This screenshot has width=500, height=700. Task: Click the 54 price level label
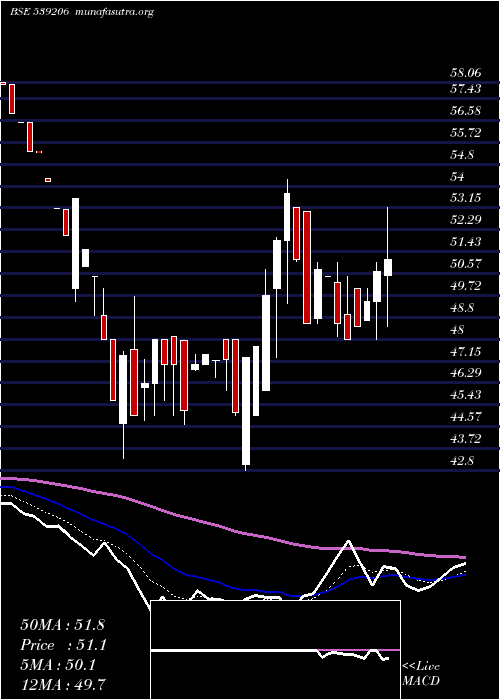[457, 177]
